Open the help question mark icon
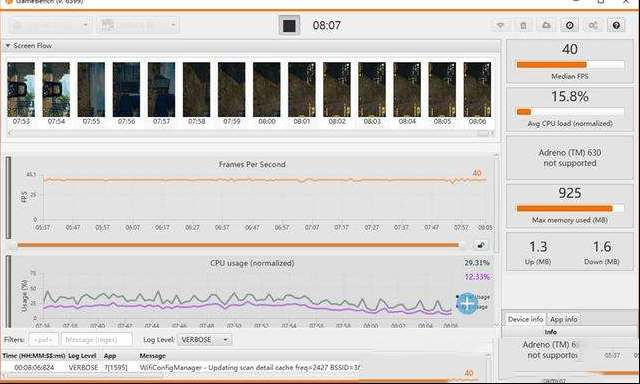The image size is (640, 384). [616, 25]
